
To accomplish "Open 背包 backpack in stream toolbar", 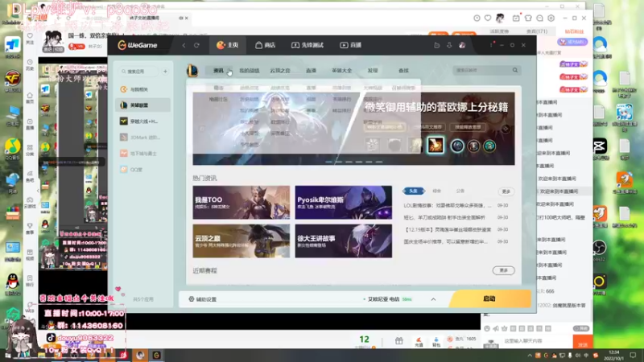I will [x=436, y=342].
